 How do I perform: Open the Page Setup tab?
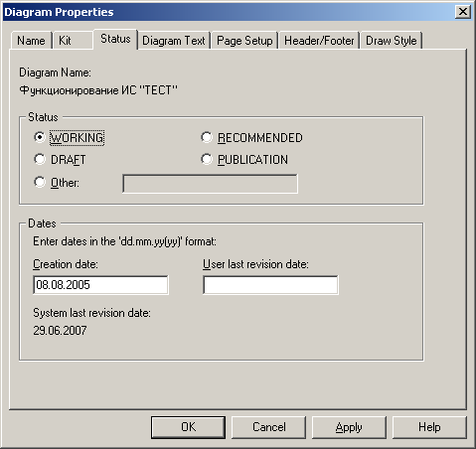pos(244,41)
